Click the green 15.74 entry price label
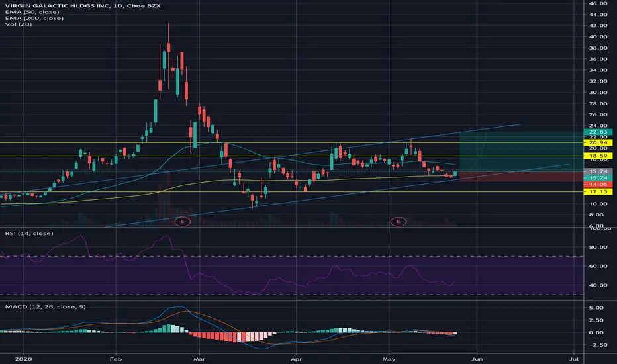Image resolution: width=617 pixels, height=364 pixels. tap(598, 178)
